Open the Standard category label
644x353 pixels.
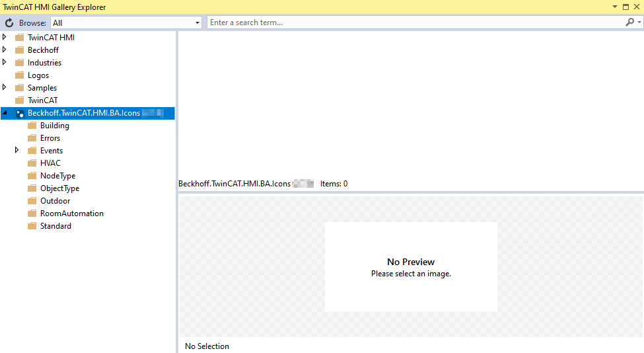click(55, 226)
